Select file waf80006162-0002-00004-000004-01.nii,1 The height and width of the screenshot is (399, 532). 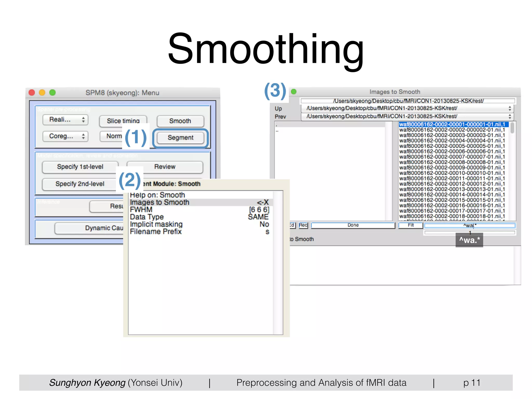pos(454,141)
